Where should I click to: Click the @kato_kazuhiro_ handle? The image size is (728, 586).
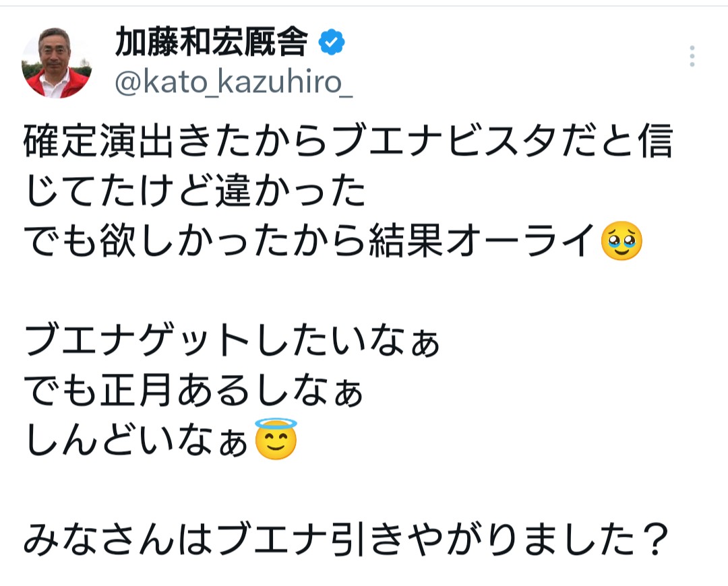point(233,85)
